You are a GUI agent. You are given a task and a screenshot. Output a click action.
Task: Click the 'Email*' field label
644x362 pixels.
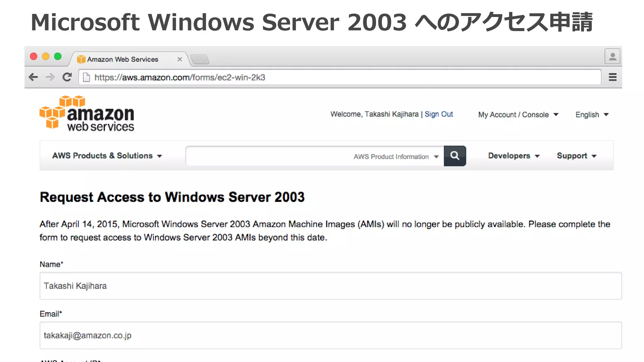coord(51,314)
